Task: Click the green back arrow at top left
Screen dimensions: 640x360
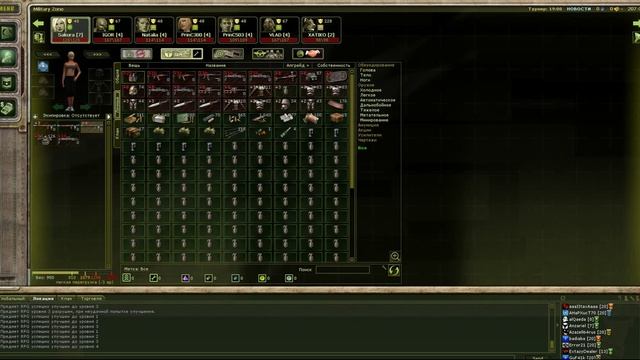Action: [39, 24]
